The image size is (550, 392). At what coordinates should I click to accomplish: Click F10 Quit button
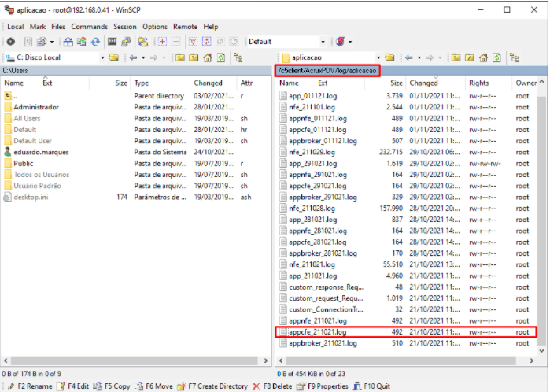click(x=371, y=386)
